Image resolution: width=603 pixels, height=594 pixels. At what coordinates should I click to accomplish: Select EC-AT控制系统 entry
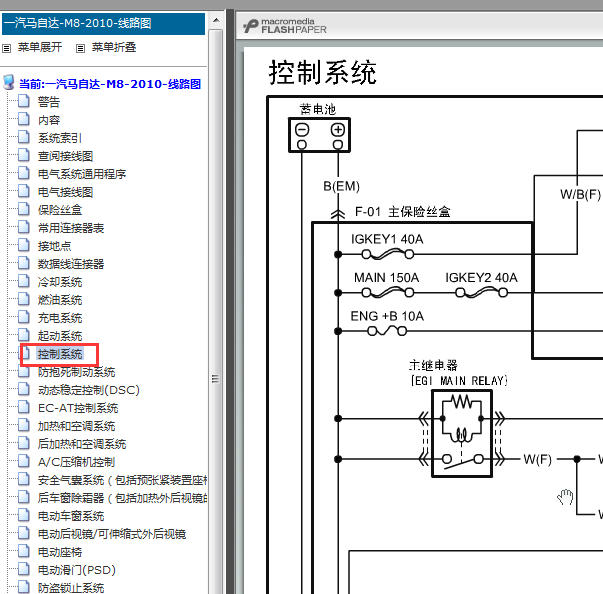coord(78,408)
